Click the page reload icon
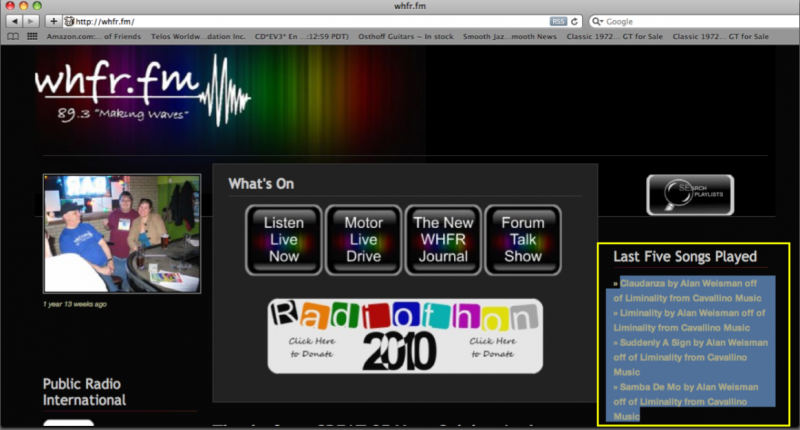This screenshot has width=800, height=430. 575,21
